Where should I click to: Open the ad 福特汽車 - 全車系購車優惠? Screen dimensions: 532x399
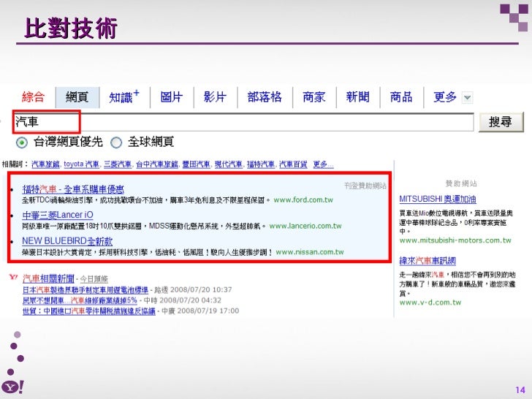(73, 189)
